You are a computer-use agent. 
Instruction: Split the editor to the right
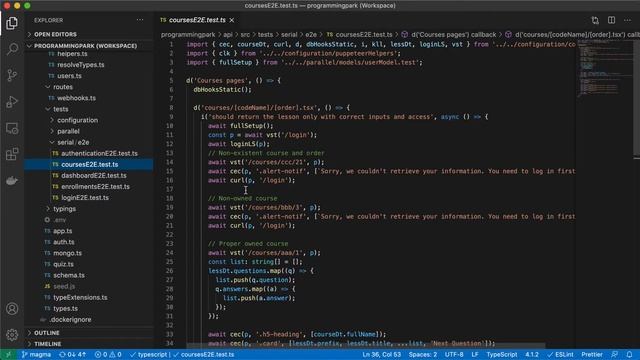611,20
